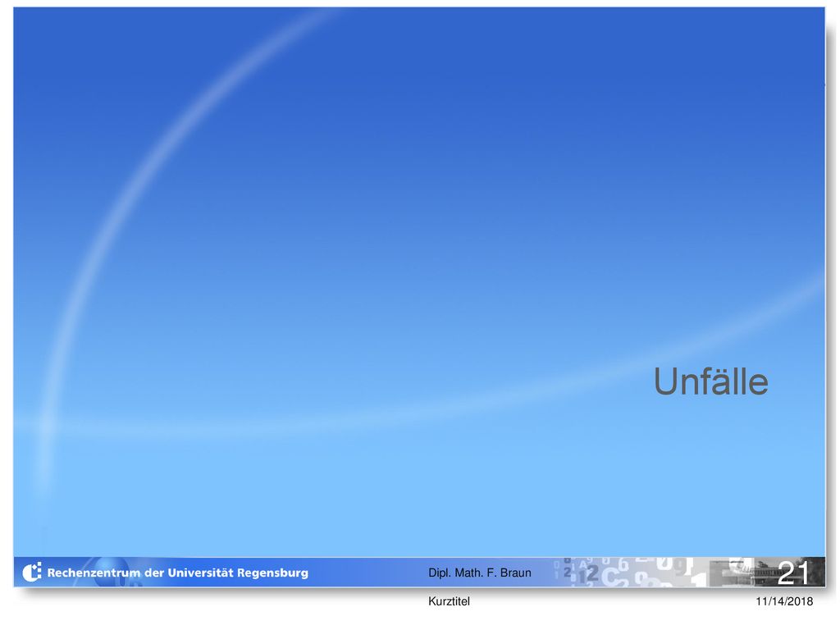Click the date "11/14/2018"
This screenshot has height=630, width=840.
[784, 601]
